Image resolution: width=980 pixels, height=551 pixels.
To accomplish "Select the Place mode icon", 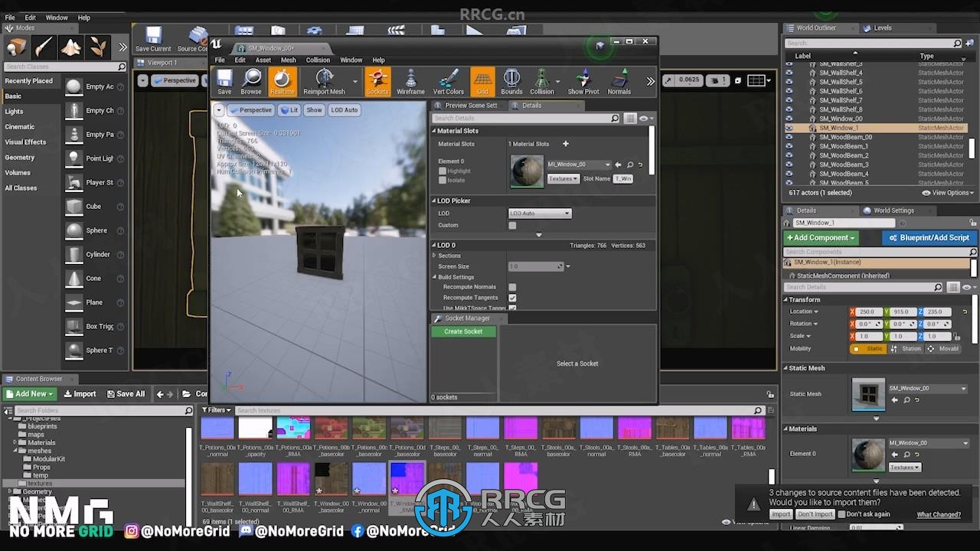I will (x=16, y=47).
